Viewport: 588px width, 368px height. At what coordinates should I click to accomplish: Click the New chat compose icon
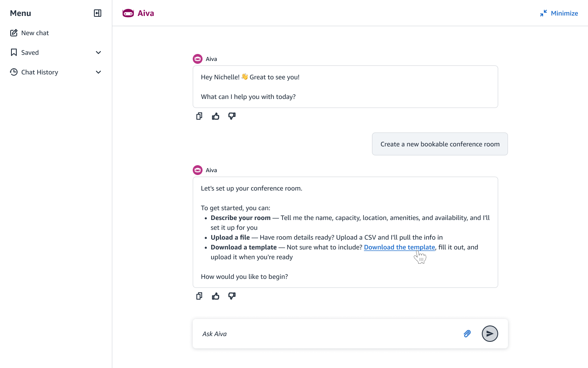[x=14, y=33]
